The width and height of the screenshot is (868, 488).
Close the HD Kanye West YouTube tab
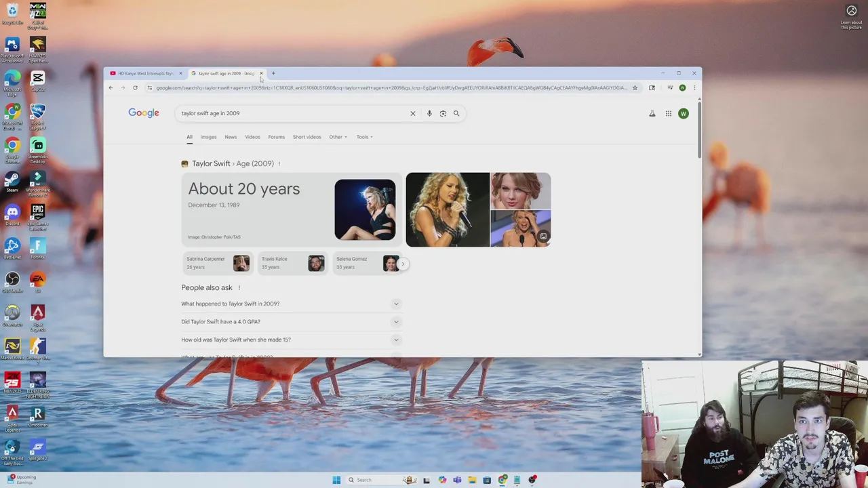(180, 73)
